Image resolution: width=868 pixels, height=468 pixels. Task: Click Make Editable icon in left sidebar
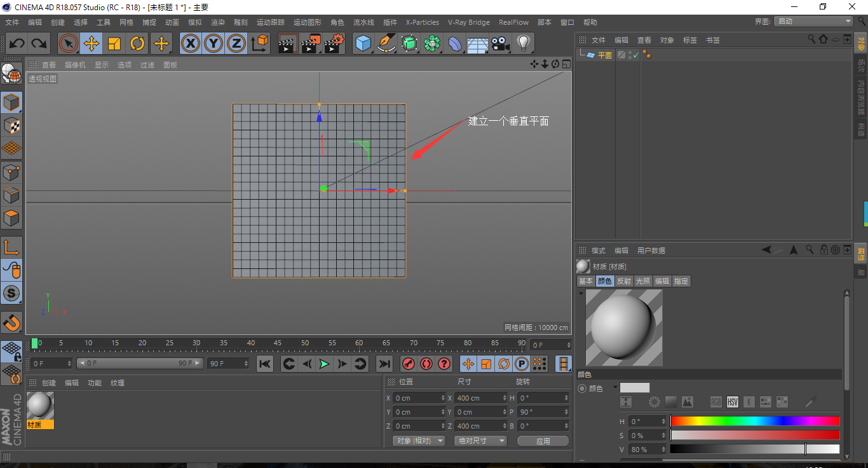click(11, 74)
